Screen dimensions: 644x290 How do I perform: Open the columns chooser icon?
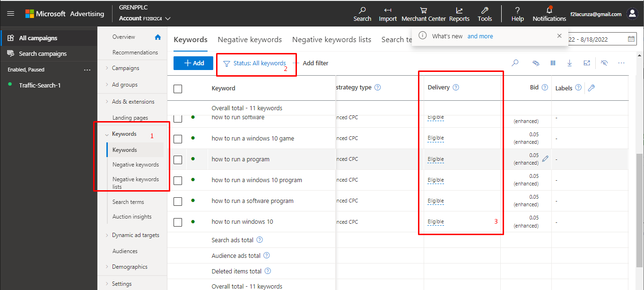(x=553, y=63)
